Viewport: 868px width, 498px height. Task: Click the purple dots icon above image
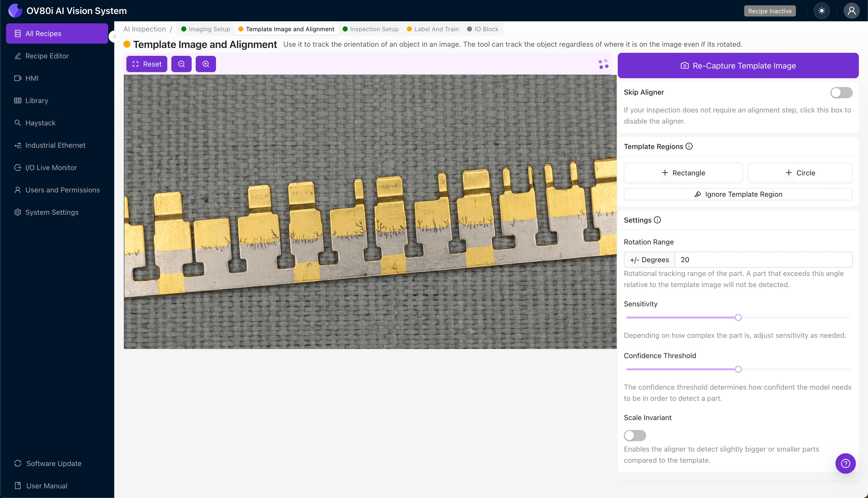(x=603, y=64)
